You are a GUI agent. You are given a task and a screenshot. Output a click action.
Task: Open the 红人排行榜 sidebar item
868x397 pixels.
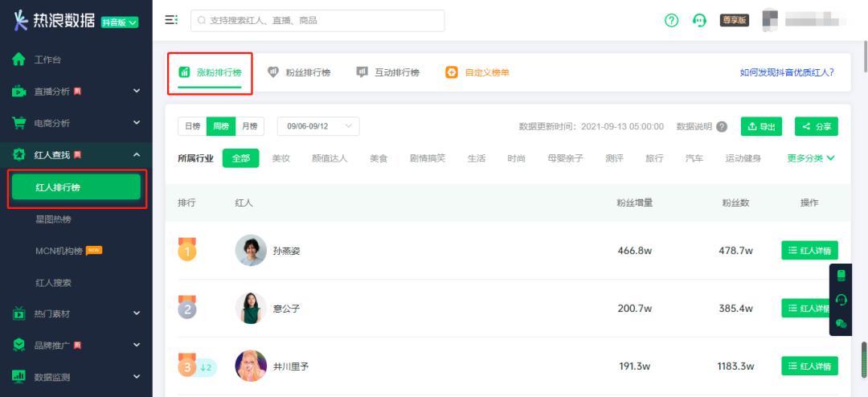click(x=76, y=187)
